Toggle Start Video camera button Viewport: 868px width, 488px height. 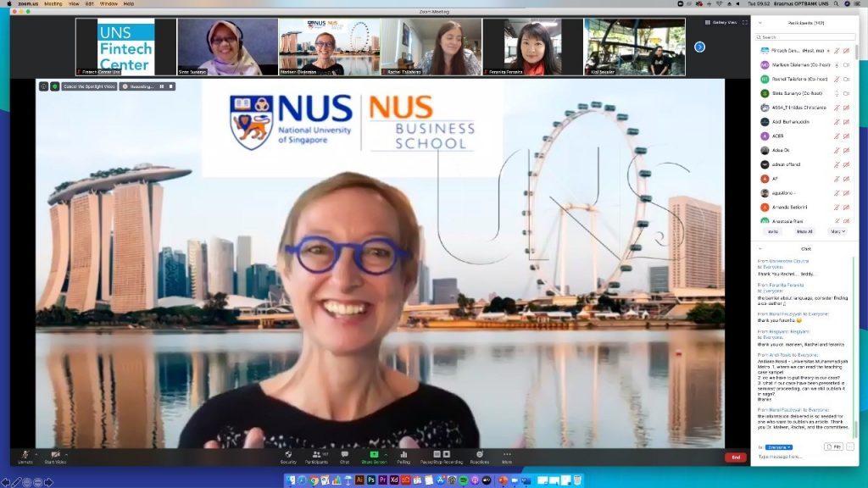tap(55, 456)
